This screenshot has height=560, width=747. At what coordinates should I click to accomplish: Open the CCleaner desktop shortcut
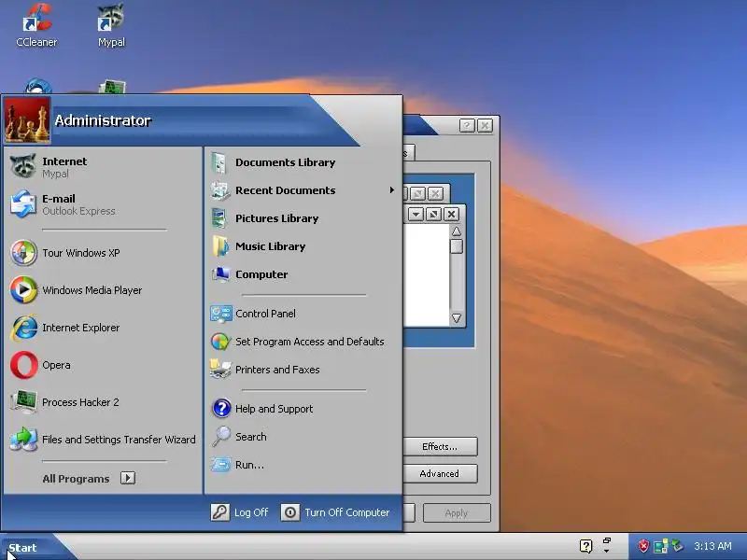[x=36, y=25]
